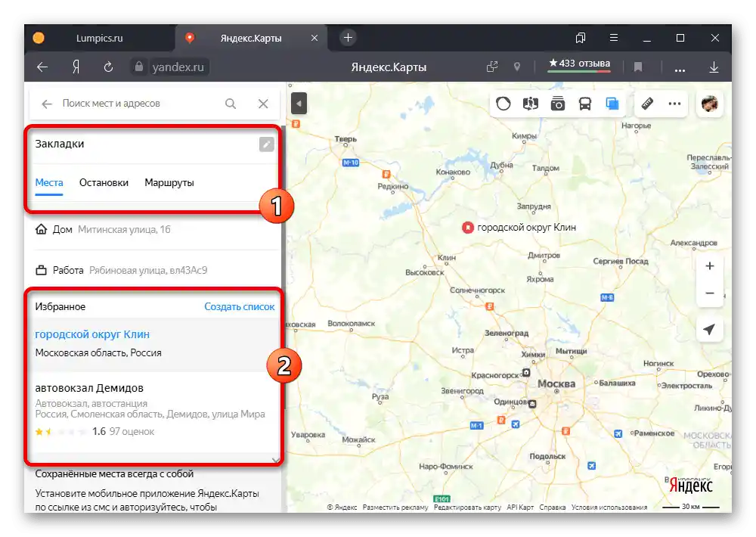Viewport: 756px width, 537px height.
Task: Go back with the browser back arrow
Action: pos(42,67)
